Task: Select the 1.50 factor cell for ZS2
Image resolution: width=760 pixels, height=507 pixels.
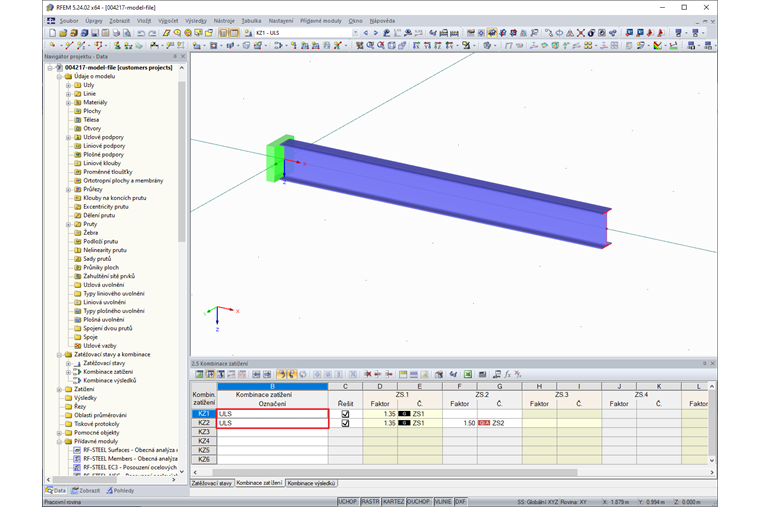Action: tap(459, 423)
